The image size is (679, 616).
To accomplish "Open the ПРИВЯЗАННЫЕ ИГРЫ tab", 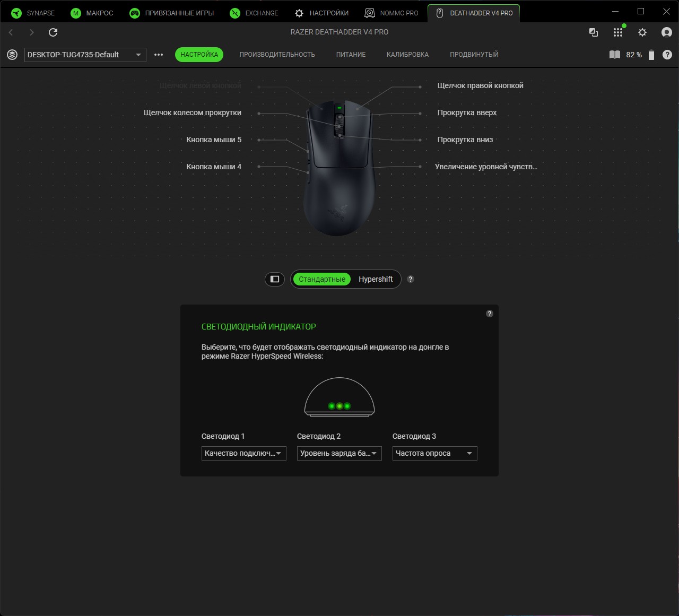I will click(172, 13).
